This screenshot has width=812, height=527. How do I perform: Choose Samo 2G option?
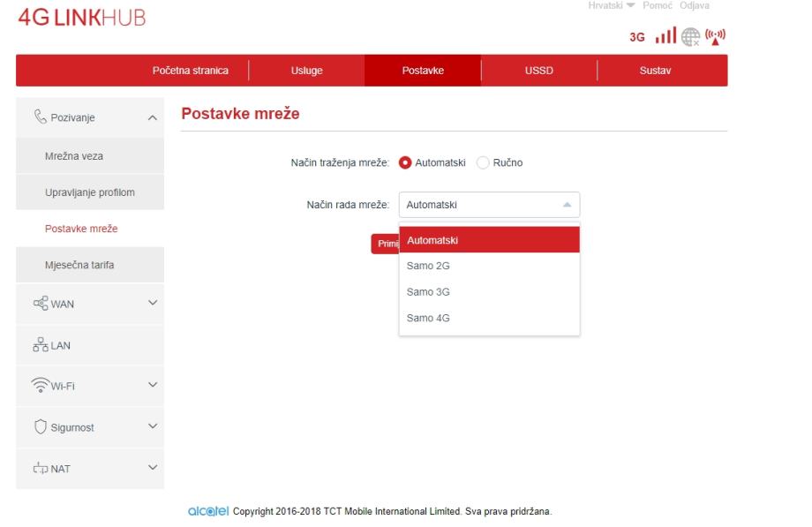tap(489, 266)
